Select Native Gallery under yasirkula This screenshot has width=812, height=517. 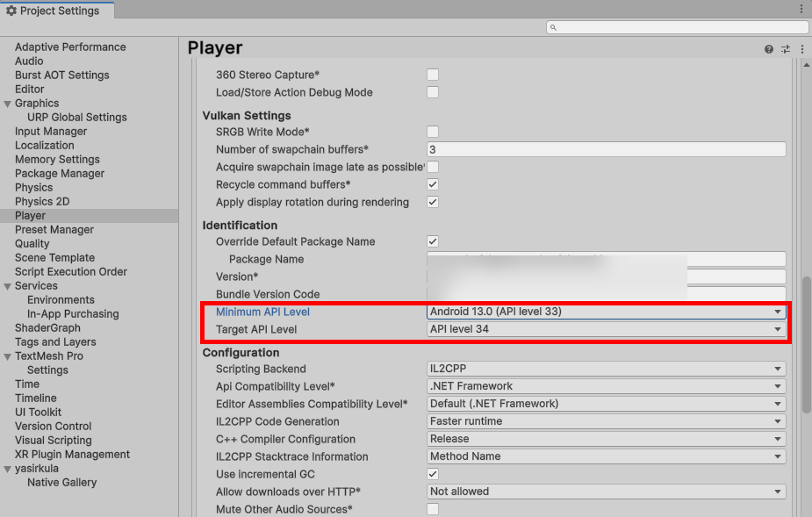tap(62, 482)
